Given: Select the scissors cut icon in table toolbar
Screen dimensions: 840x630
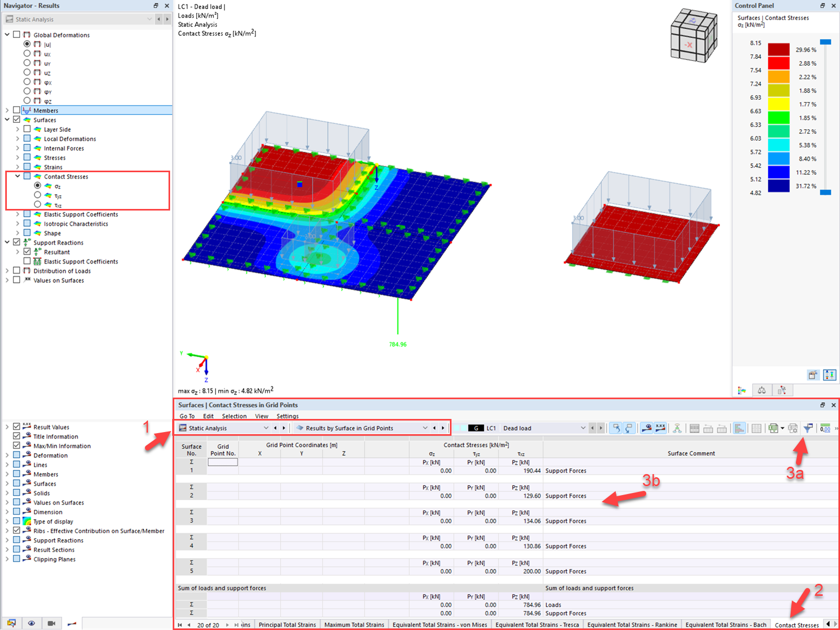Looking at the screenshot, I should pos(677,428).
